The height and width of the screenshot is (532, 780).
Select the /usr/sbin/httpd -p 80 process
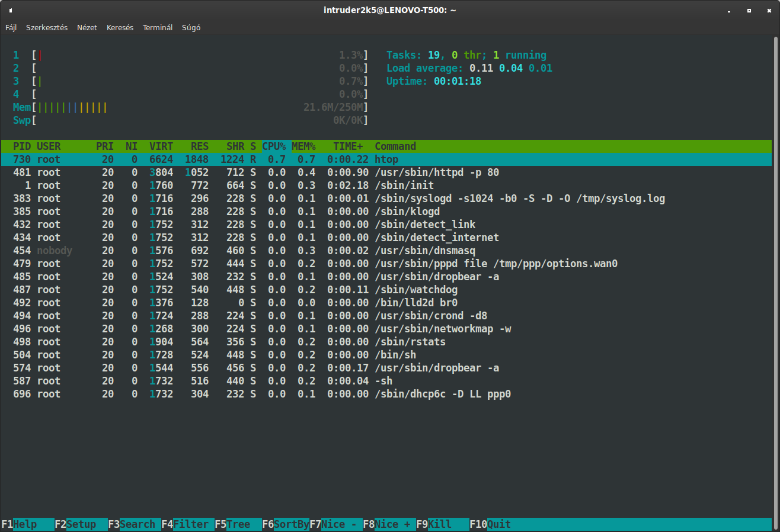coord(386,172)
